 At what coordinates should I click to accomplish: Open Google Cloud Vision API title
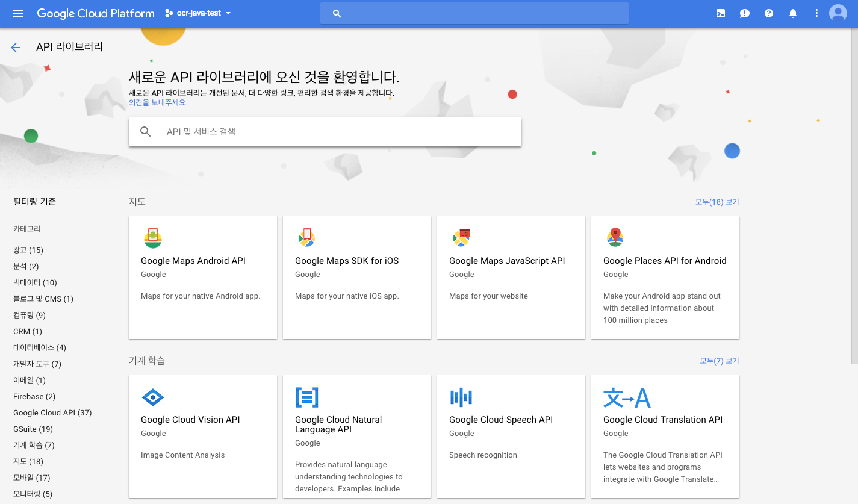pyautogui.click(x=190, y=420)
